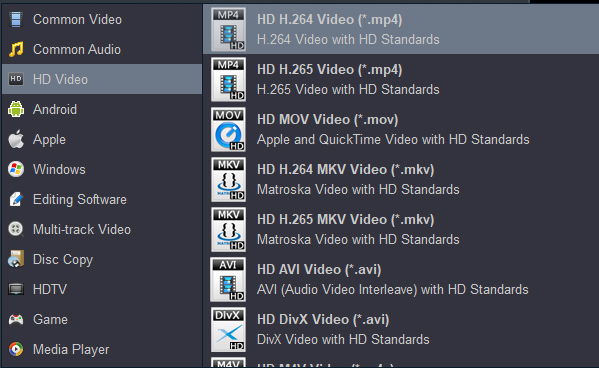Click the MP4 icon for HD H.265 Video

point(228,79)
